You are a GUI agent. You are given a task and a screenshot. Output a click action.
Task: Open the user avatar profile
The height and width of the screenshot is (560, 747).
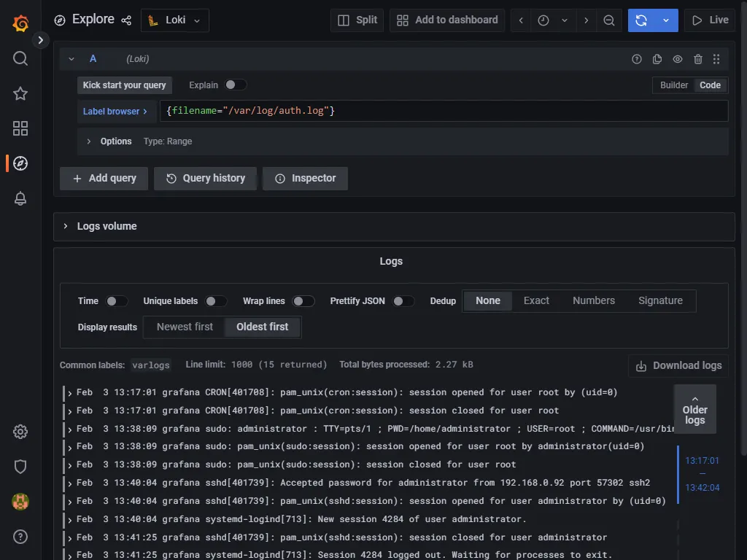click(20, 502)
